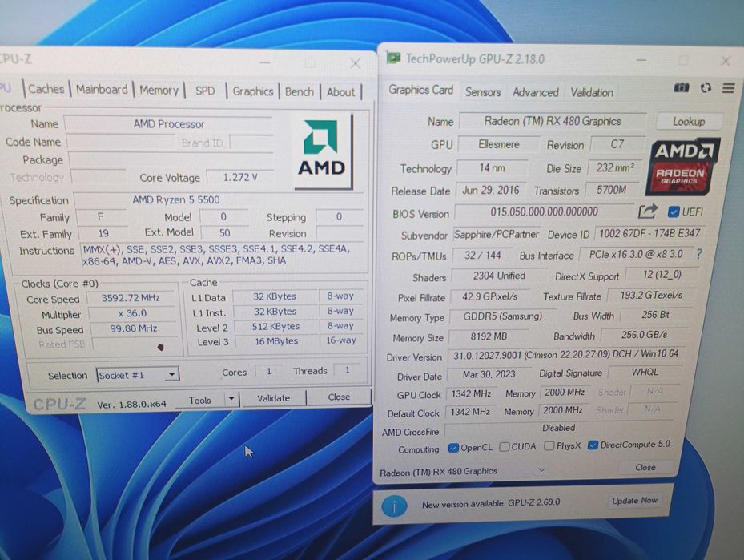744x560 pixels.
Task: Click the AMD Radeon Graphics logo
Action: coord(682,167)
